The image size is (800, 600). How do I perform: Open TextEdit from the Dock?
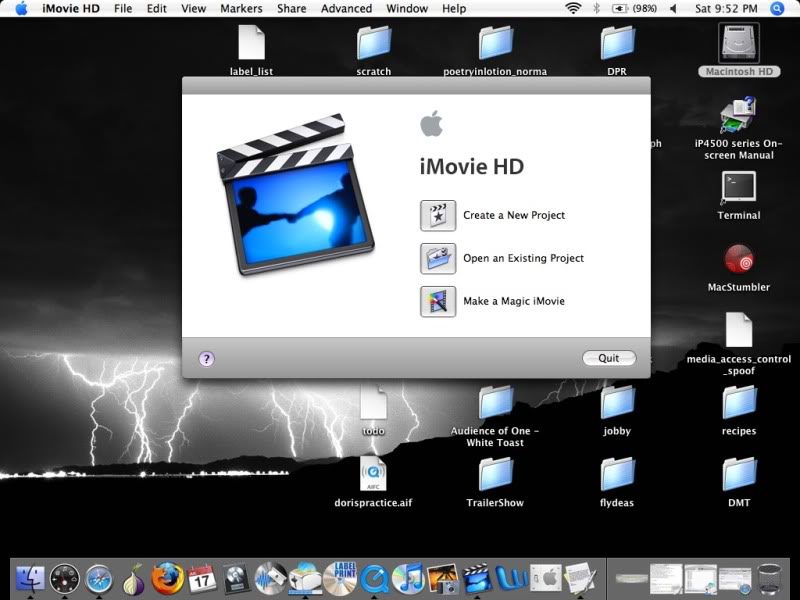coord(580,579)
